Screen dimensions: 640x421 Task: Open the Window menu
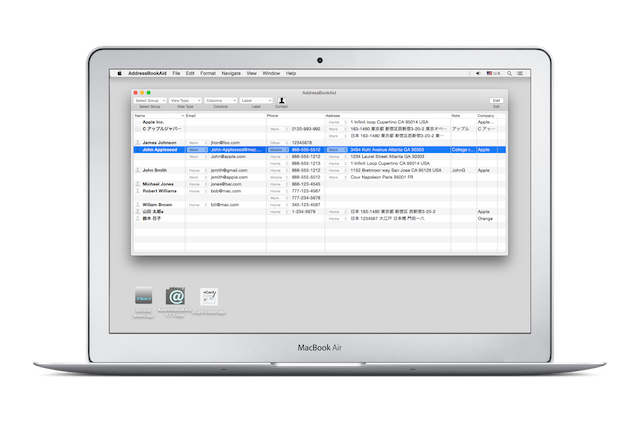pyautogui.click(x=271, y=74)
